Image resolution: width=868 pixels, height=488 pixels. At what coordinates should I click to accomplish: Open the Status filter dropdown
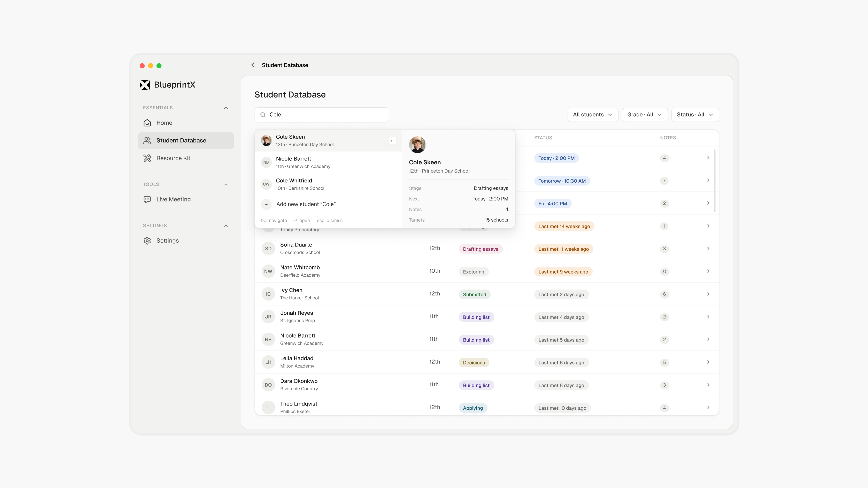click(695, 115)
